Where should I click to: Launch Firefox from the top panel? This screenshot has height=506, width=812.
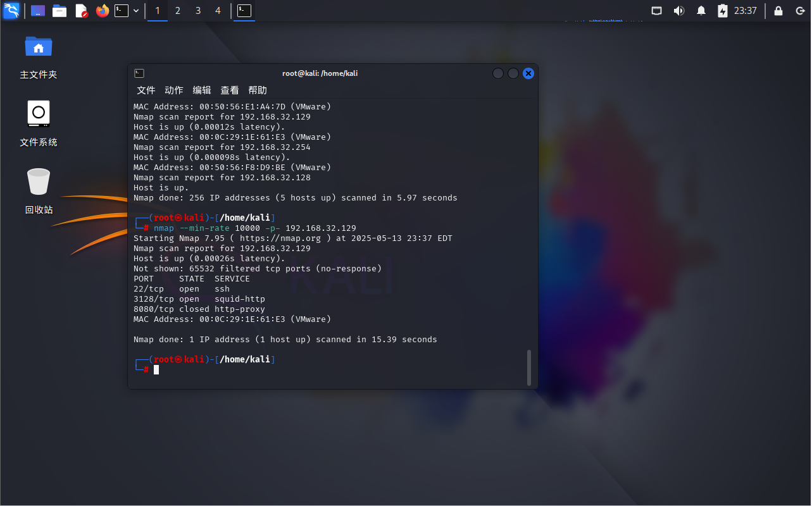(102, 11)
